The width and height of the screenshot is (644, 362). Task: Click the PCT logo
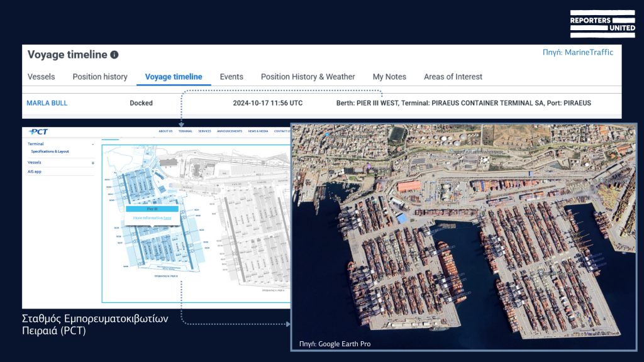coord(38,131)
